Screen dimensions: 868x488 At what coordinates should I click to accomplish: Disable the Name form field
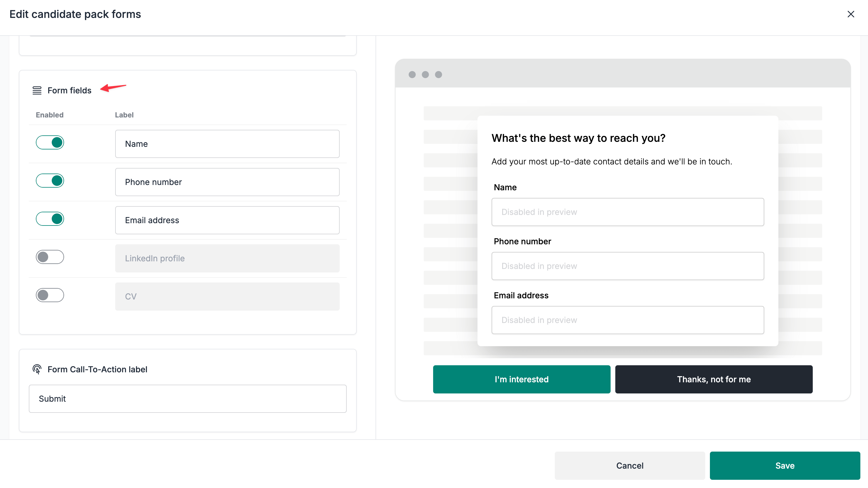[x=50, y=142]
